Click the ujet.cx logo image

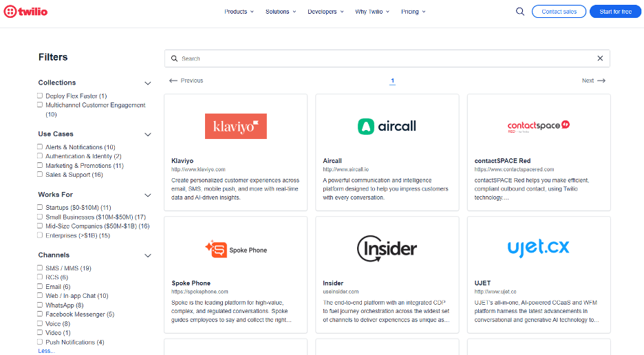(538, 247)
